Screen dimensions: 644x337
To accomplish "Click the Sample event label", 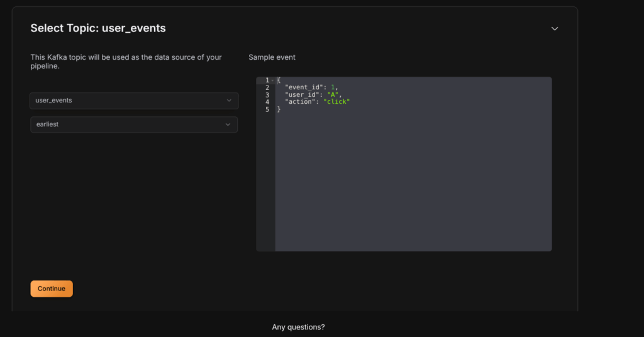I will (x=272, y=57).
